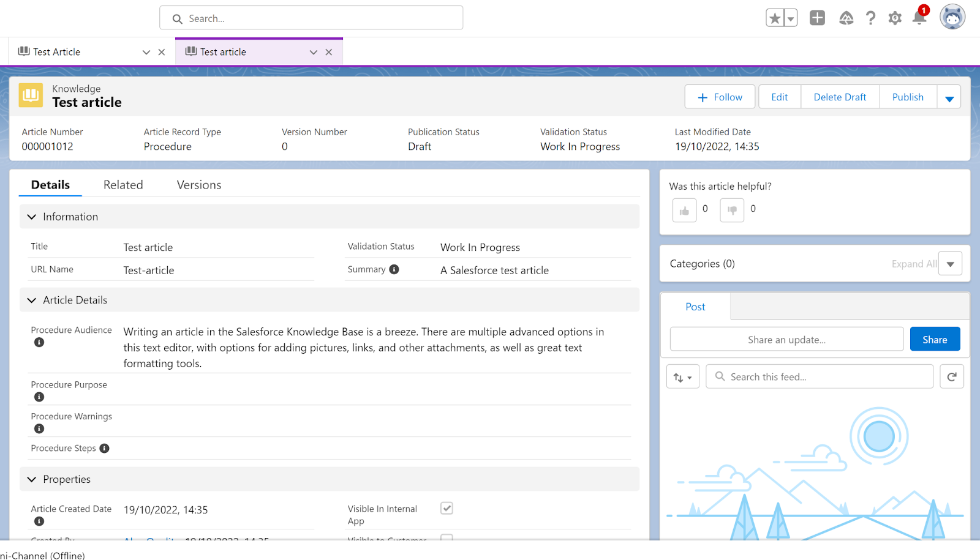
Task: Click the Search this feed field
Action: (820, 376)
